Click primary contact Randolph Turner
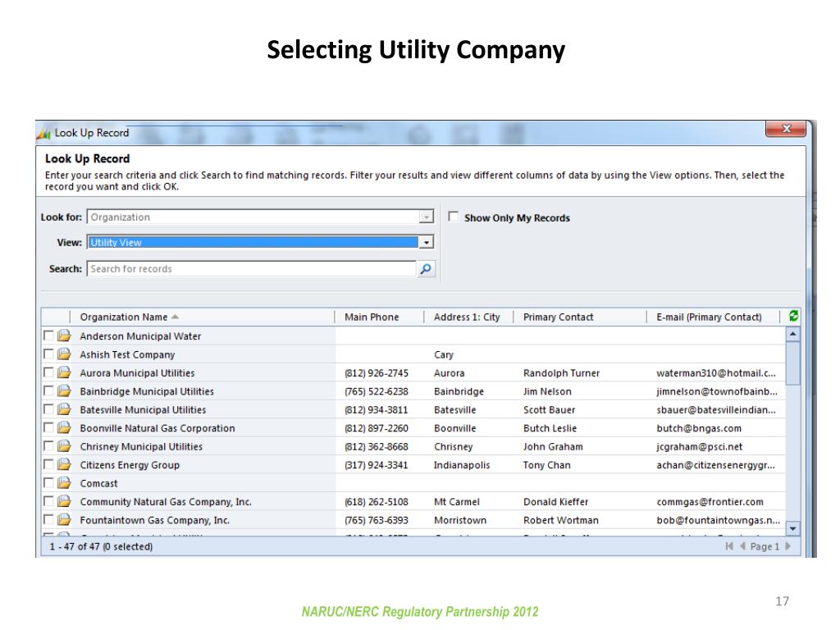The height and width of the screenshot is (630, 840). coord(561,373)
